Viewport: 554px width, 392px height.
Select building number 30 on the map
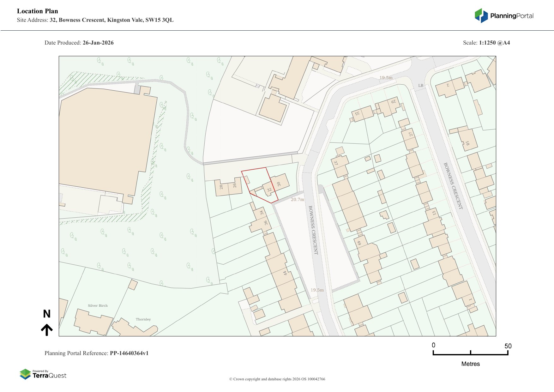pyautogui.click(x=279, y=184)
